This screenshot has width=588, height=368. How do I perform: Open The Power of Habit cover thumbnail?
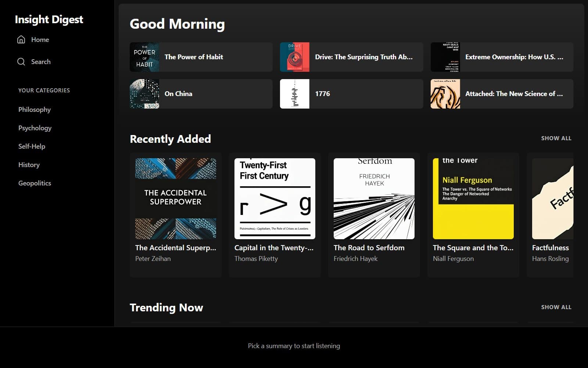(144, 57)
